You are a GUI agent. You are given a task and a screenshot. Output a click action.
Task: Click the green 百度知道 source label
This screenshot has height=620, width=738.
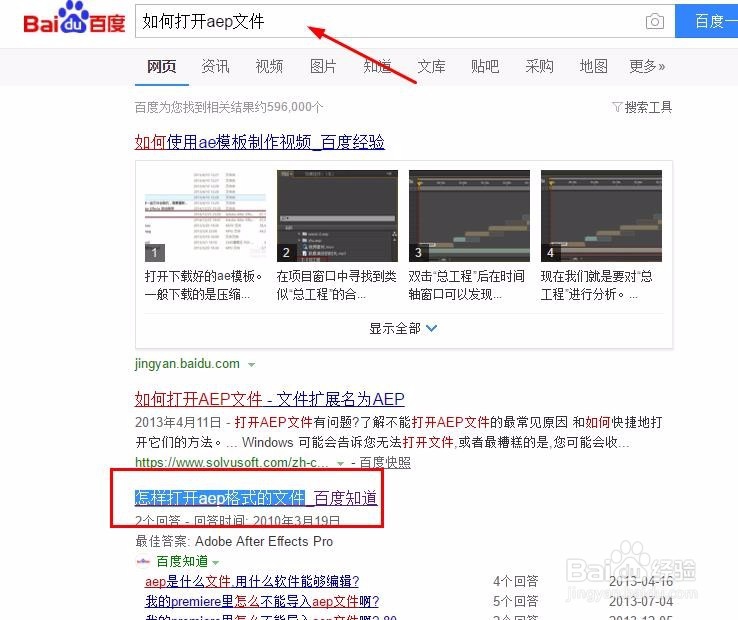(x=182, y=561)
